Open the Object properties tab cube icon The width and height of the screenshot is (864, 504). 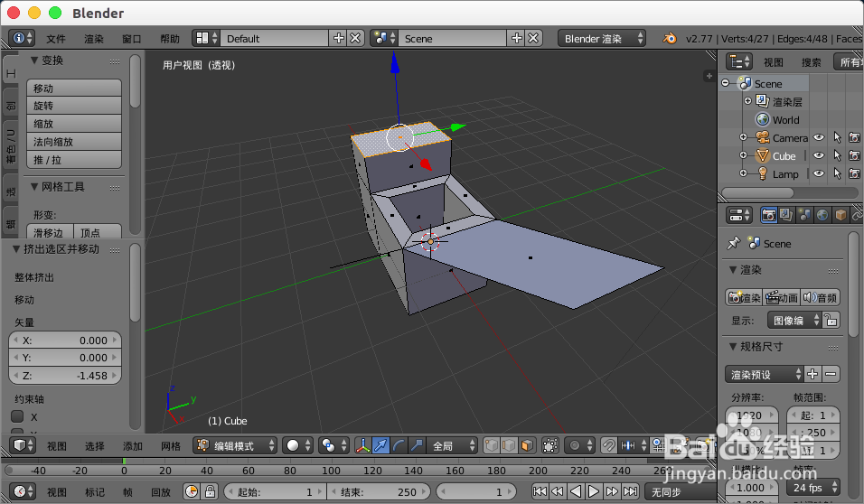click(841, 215)
